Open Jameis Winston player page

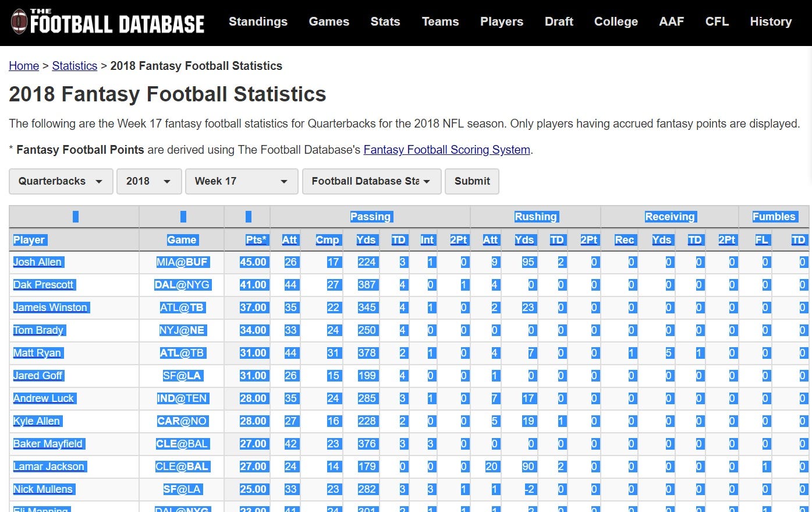pos(51,308)
